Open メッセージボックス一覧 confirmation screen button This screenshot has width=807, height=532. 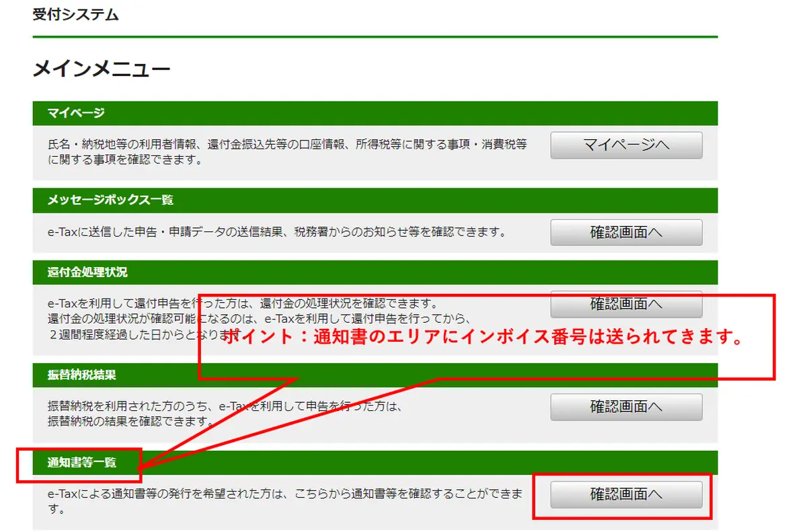pyautogui.click(x=626, y=233)
